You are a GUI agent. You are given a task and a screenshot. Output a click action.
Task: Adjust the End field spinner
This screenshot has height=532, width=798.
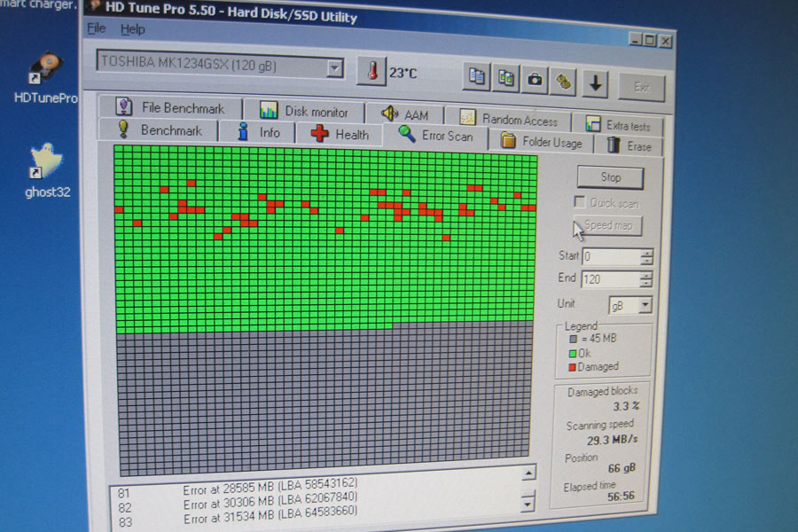click(x=645, y=279)
